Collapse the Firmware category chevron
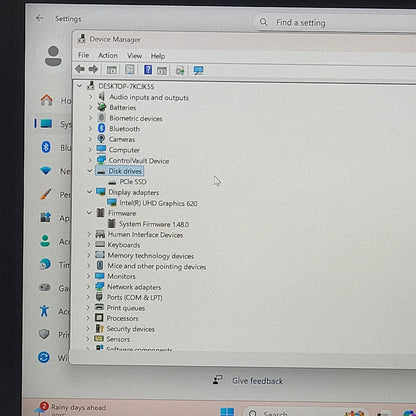 point(89,213)
